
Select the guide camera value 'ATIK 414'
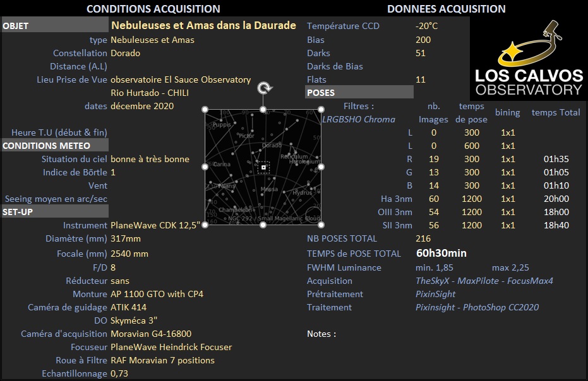point(129,307)
